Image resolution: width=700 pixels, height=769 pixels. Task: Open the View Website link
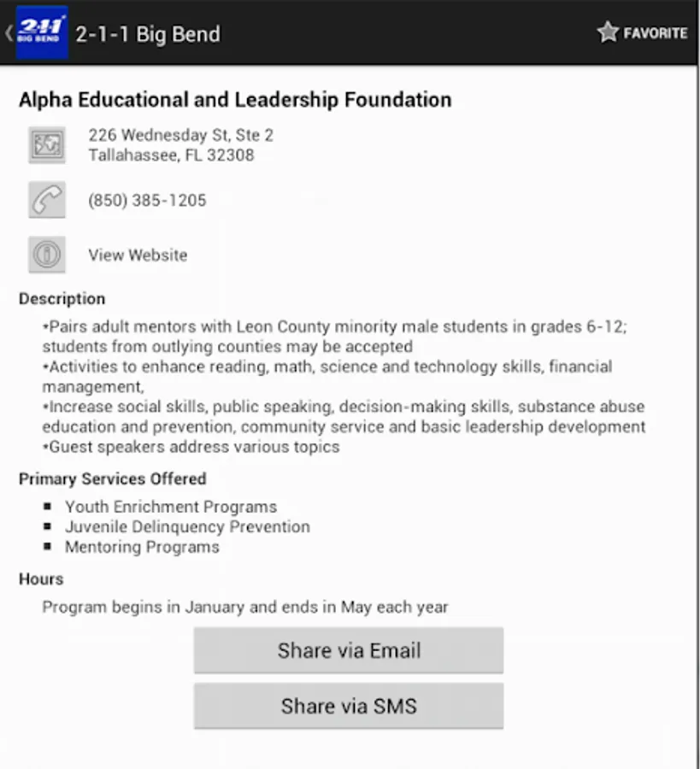(x=138, y=255)
